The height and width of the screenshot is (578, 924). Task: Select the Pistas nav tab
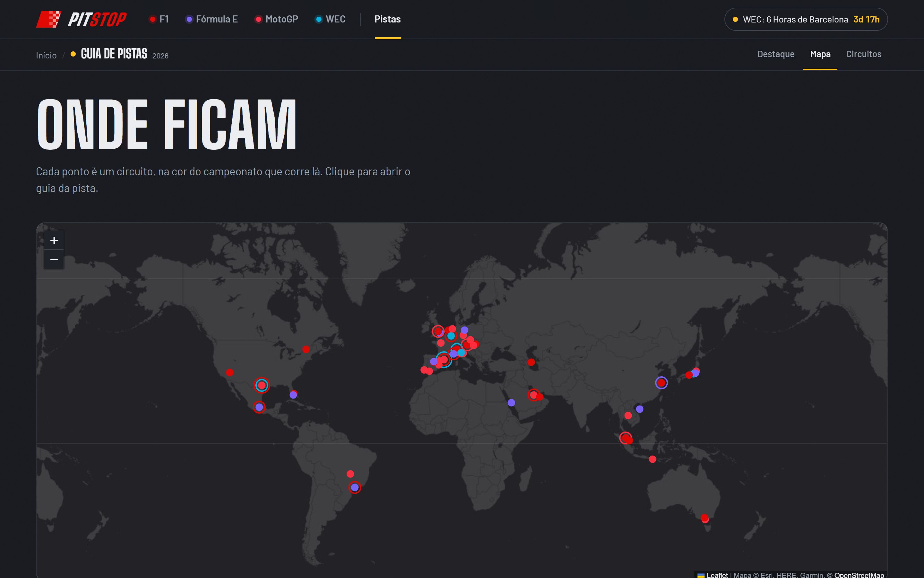coord(388,19)
